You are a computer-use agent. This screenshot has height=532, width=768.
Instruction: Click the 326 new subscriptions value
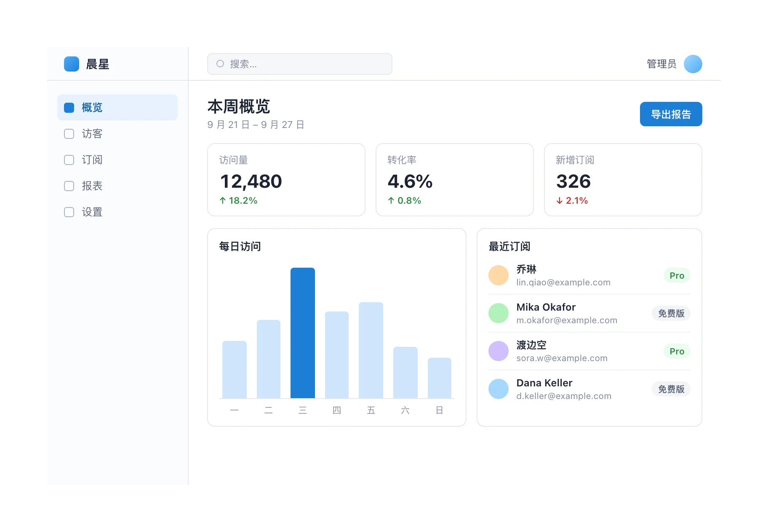pos(573,181)
